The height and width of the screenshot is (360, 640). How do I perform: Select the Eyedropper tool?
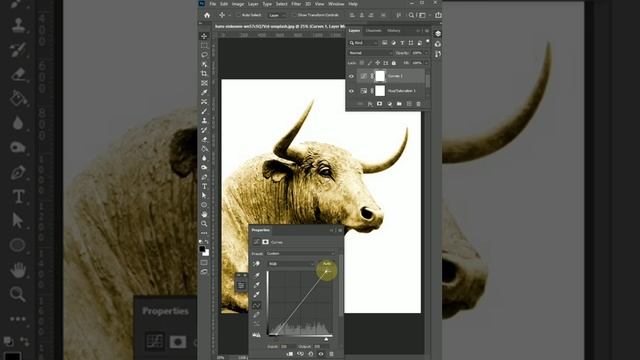[x=204, y=92]
